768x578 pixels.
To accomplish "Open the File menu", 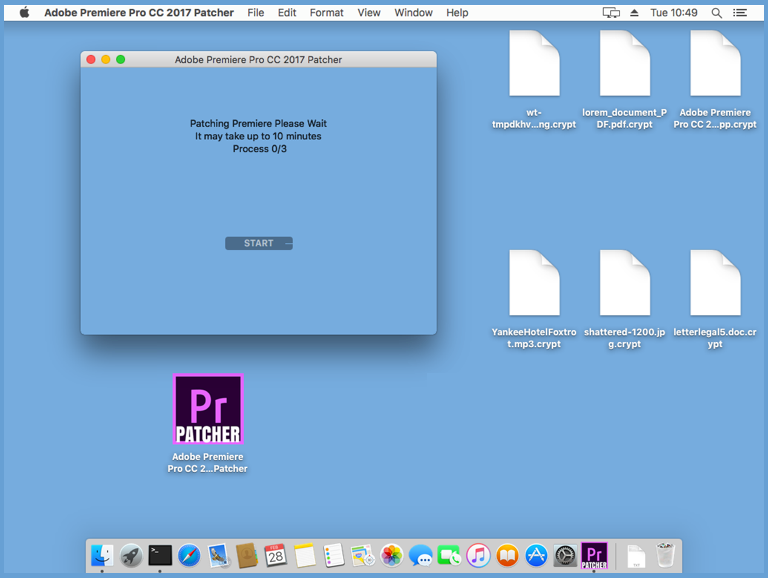I will point(256,13).
